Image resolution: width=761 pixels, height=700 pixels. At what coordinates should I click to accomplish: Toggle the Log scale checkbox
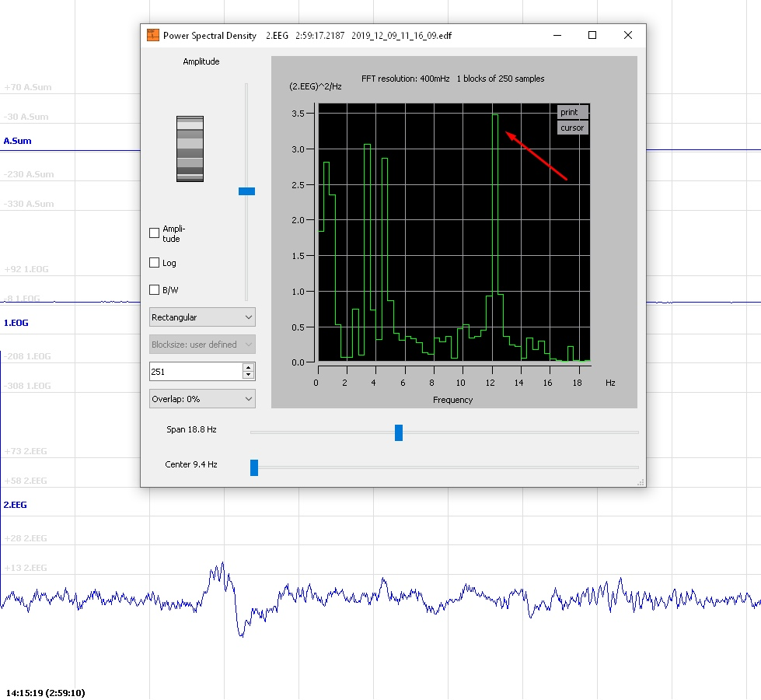click(x=155, y=263)
